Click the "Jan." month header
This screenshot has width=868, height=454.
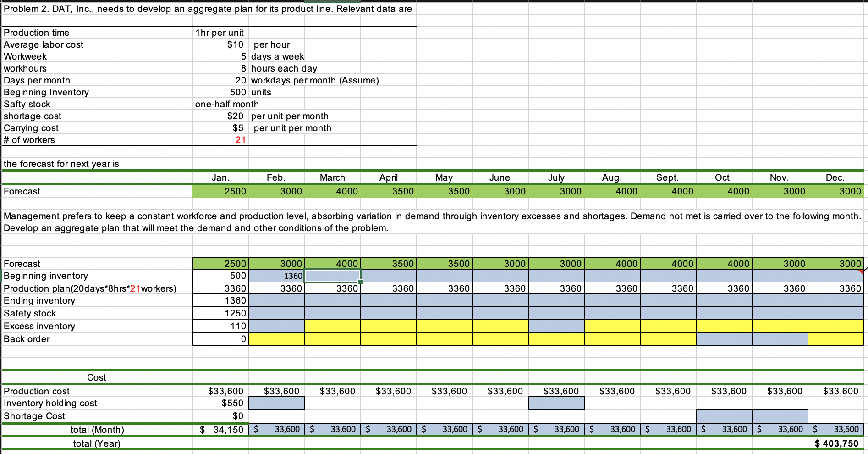point(221,177)
